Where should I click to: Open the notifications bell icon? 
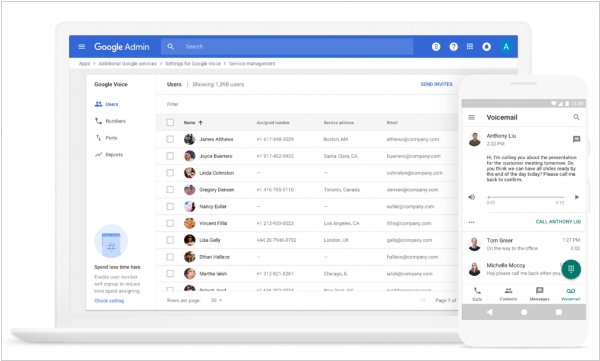(x=487, y=47)
